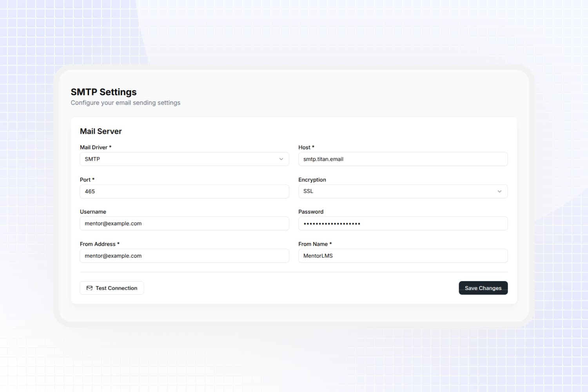This screenshot has width=588, height=392.
Task: Click the masked Password field
Action: click(403, 223)
